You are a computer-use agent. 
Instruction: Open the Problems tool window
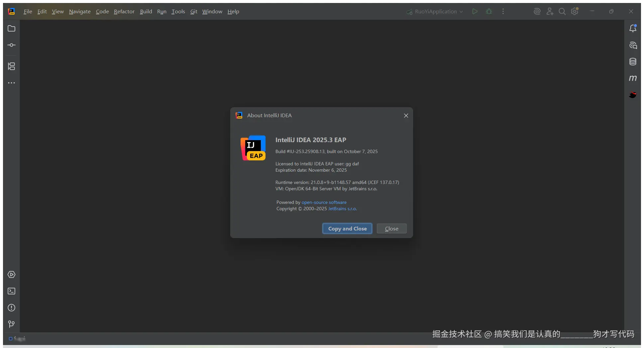coord(11,308)
